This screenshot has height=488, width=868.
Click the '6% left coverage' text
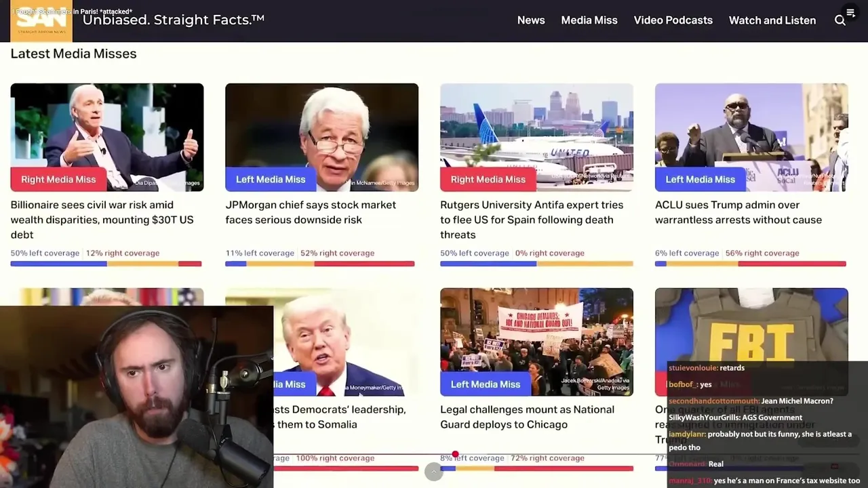[687, 253]
